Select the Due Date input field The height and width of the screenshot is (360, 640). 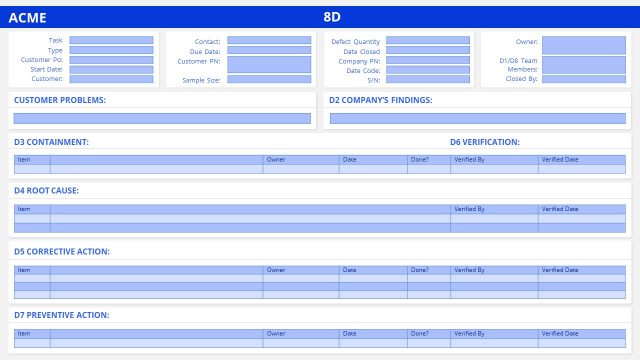(x=269, y=50)
